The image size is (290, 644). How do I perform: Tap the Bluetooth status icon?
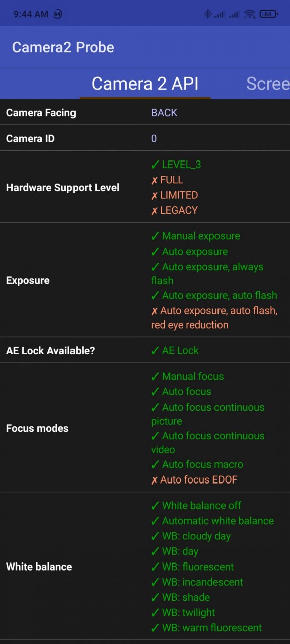(x=208, y=14)
